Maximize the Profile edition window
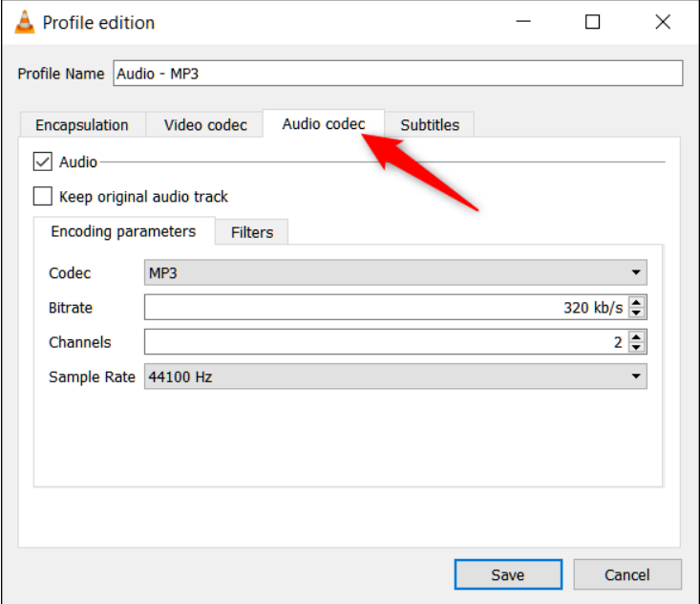 pos(593,22)
